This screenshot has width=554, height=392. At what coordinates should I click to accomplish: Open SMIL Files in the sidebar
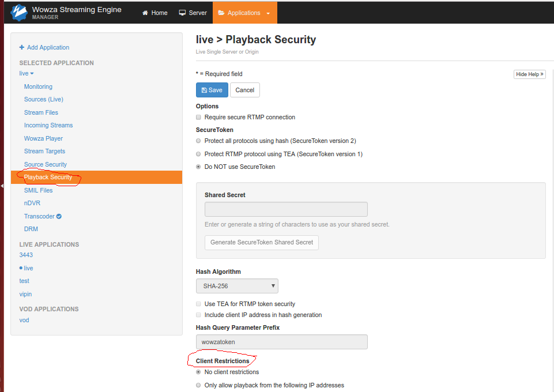[39, 190]
